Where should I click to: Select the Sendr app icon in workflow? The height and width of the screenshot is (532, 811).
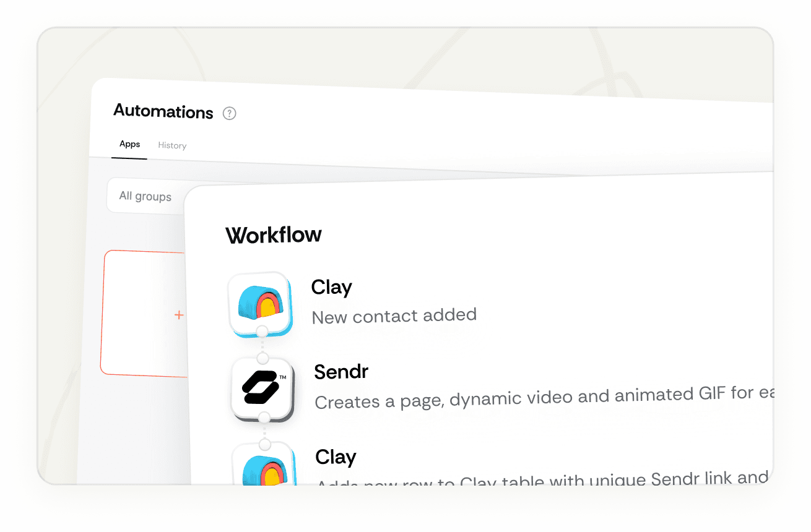pos(262,390)
